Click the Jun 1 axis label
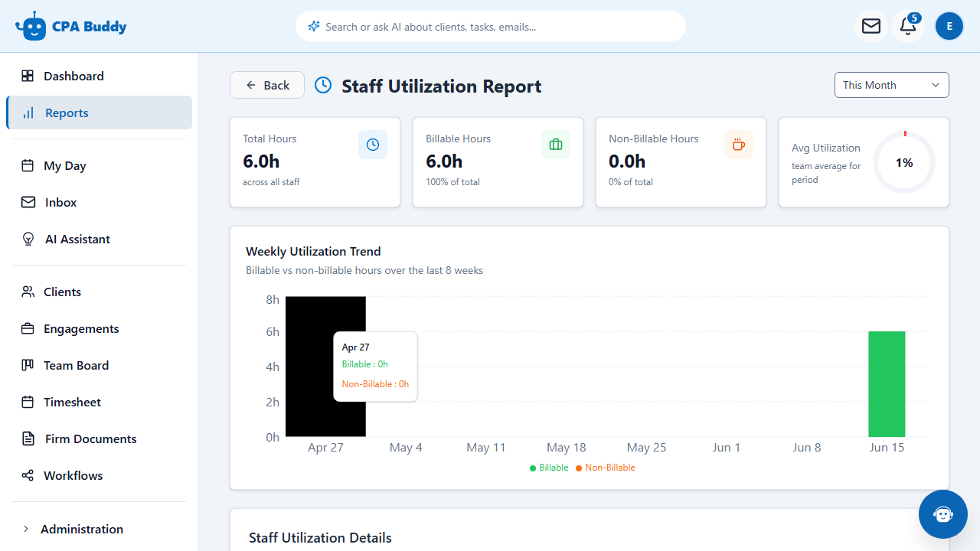 727,448
